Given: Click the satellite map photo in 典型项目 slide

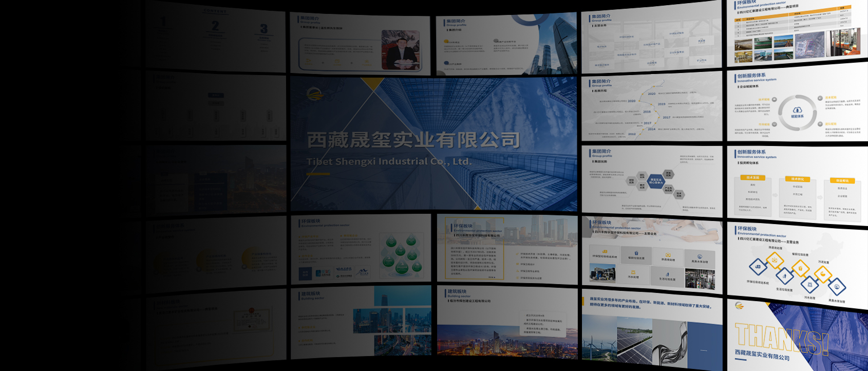Looking at the screenshot, I should pyautogui.click(x=809, y=46).
